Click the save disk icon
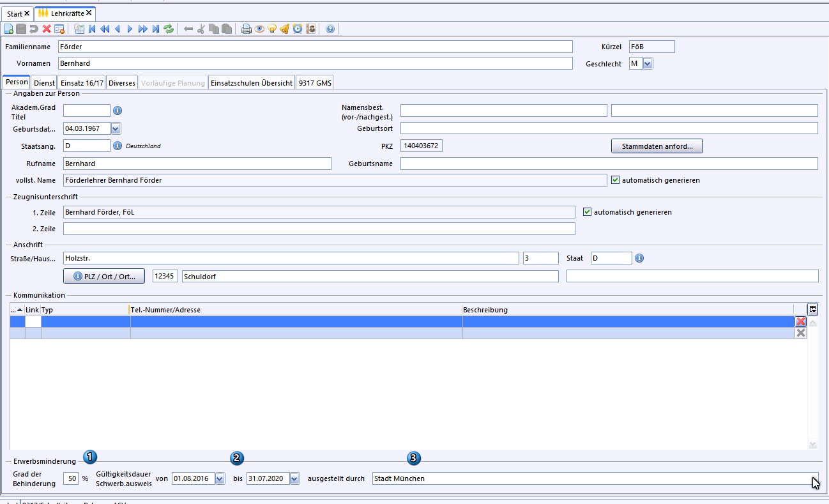The image size is (829, 504). (x=21, y=29)
